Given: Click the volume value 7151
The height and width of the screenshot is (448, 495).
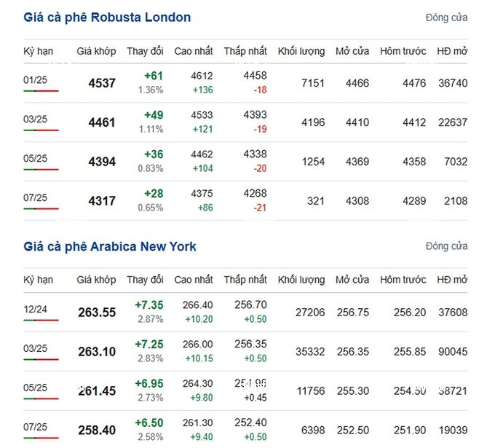Looking at the screenshot, I should tap(313, 83).
